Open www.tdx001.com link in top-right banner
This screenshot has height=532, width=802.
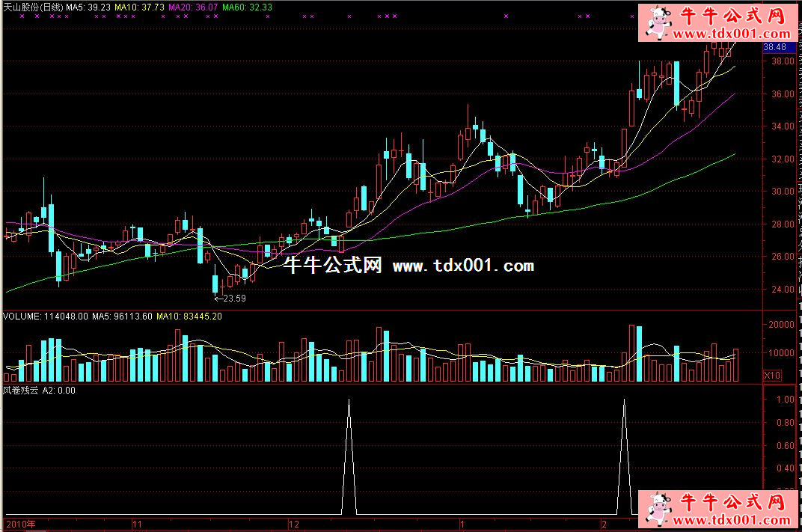[732, 34]
